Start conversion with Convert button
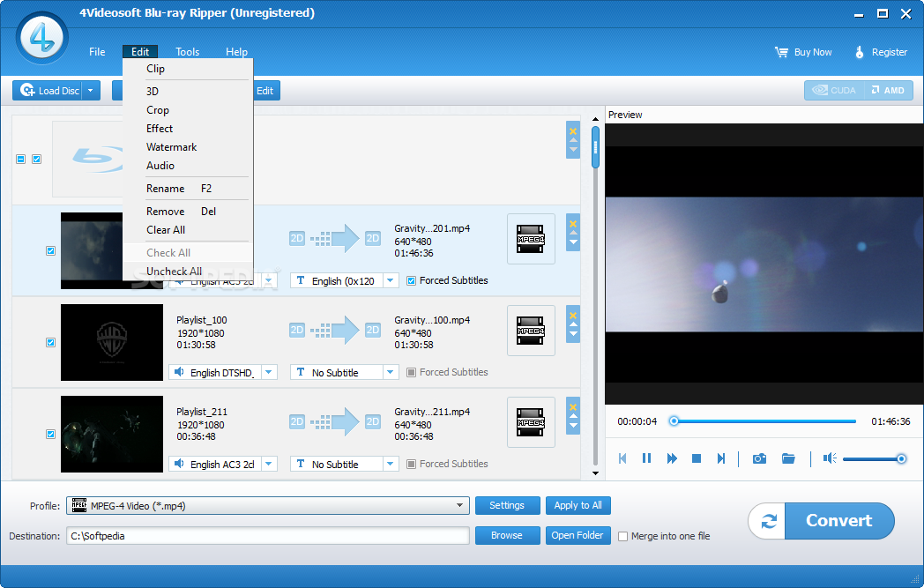 [839, 521]
